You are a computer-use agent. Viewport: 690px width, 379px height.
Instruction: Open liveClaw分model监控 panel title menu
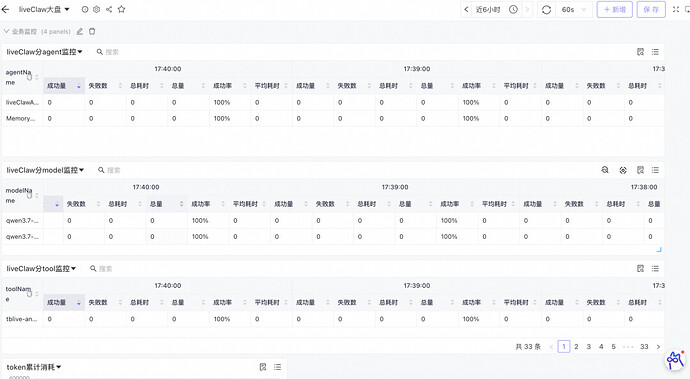[45, 170]
